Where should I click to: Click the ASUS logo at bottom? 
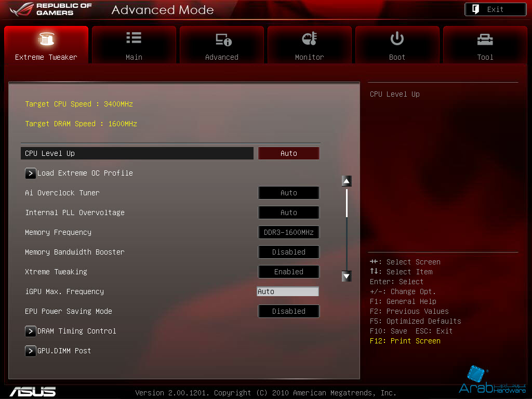tap(33, 392)
